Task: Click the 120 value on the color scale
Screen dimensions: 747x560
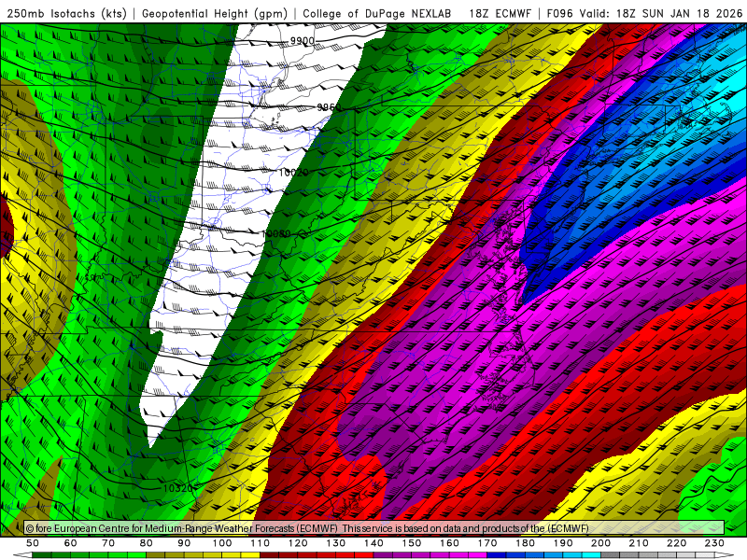Action: (x=298, y=543)
